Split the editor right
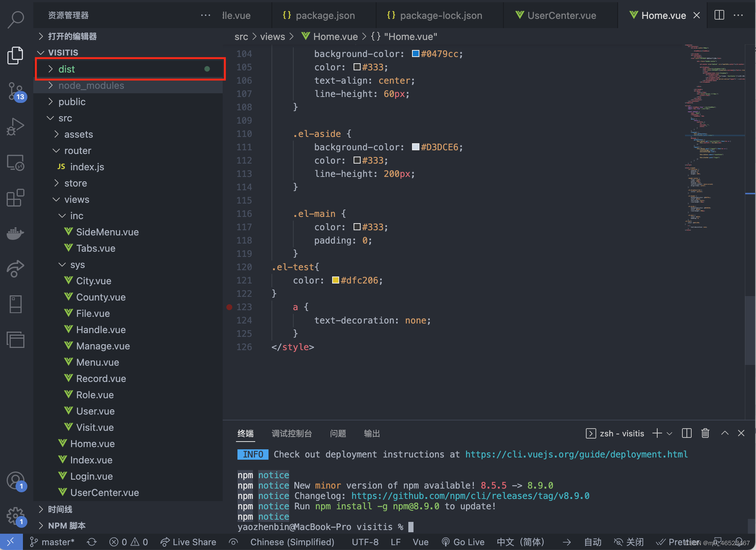Image resolution: width=756 pixels, height=550 pixels. coord(719,15)
